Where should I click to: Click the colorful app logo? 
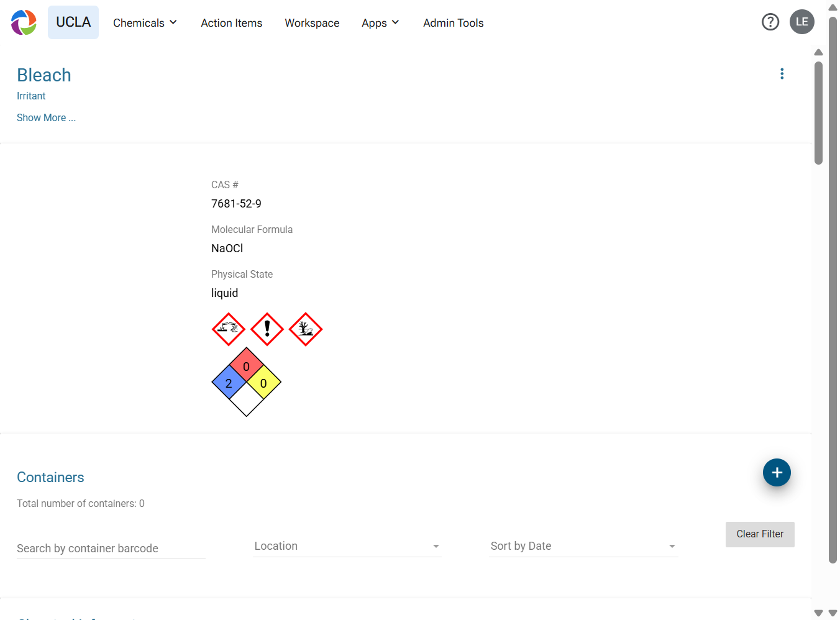pyautogui.click(x=24, y=22)
